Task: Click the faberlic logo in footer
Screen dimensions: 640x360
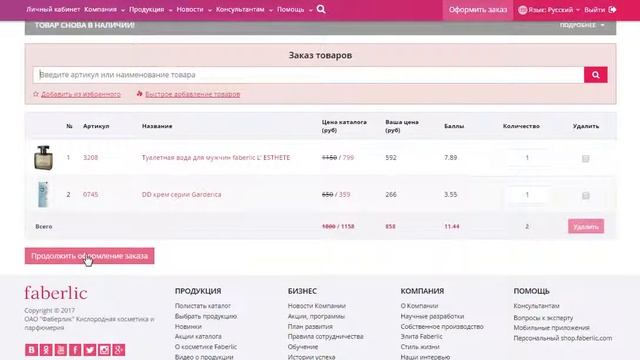Action: click(x=56, y=293)
